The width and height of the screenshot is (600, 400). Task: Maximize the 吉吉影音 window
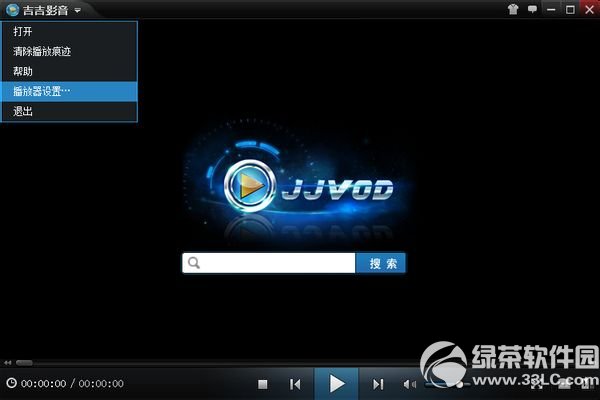(x=570, y=10)
